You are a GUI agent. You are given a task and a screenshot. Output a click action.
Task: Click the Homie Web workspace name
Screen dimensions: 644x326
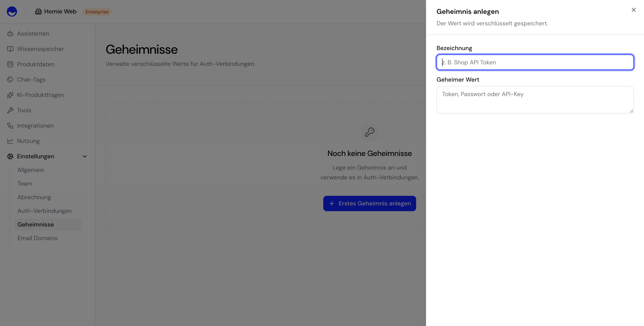(60, 12)
